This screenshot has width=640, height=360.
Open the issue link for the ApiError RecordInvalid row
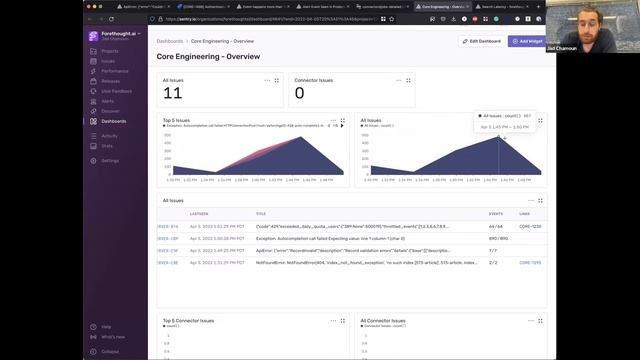[x=168, y=251]
